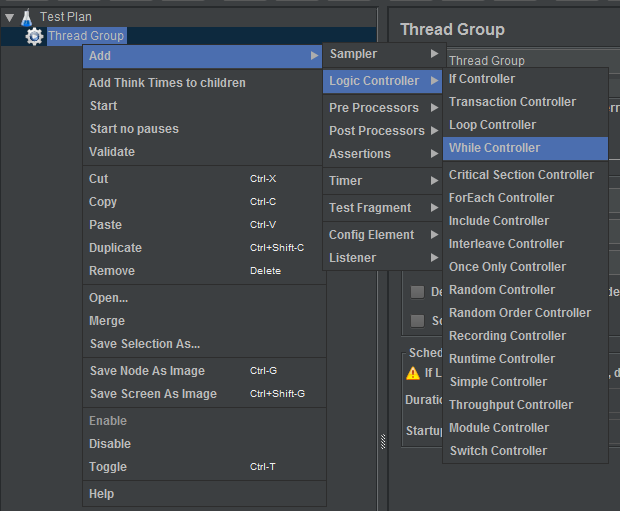
Task: Click the scheduler warning triangle icon
Action: coord(413,373)
